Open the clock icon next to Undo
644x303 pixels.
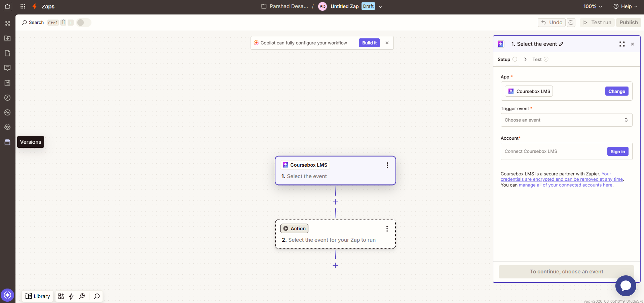point(571,23)
